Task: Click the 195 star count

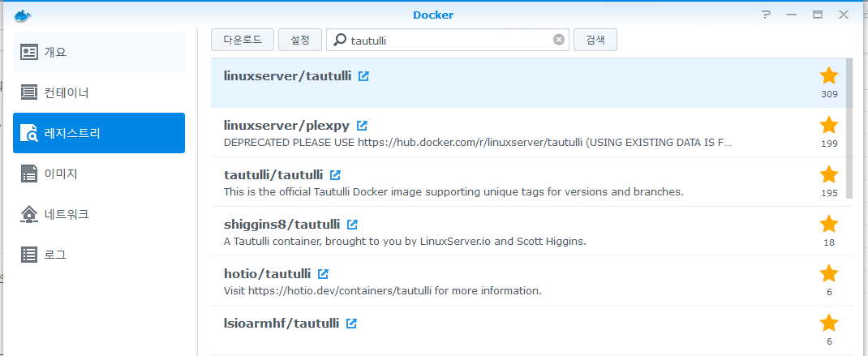Action: pyautogui.click(x=829, y=193)
